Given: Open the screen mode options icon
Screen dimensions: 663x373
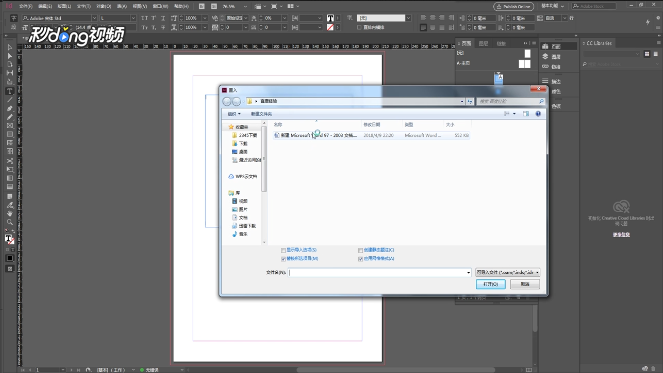Looking at the screenshot, I should click(x=274, y=6).
